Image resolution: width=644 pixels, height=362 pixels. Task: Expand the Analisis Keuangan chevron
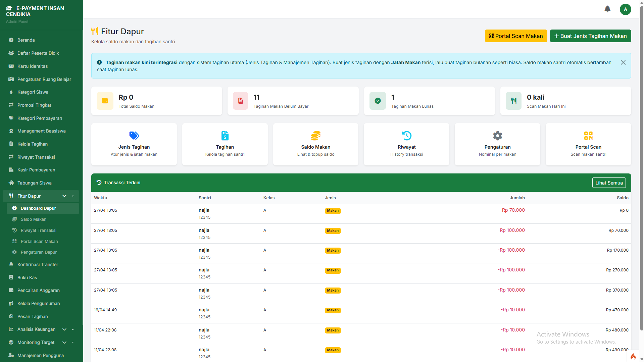64,329
